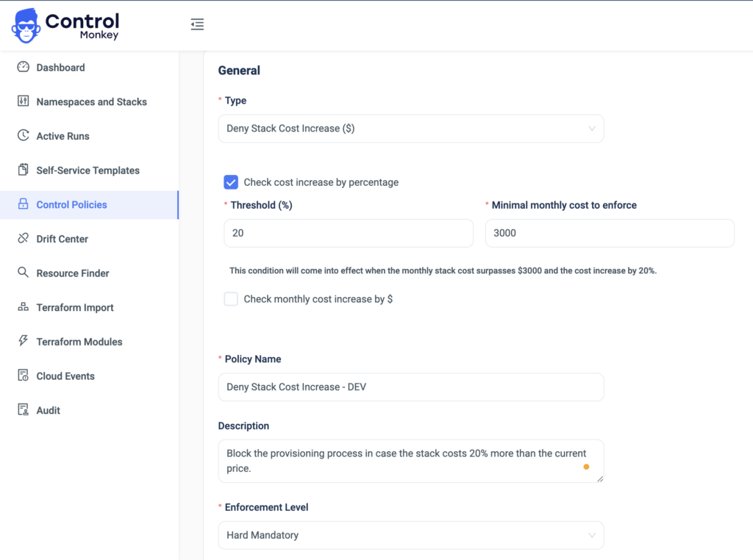
Task: Click the Resource Finder magnifier icon
Action: (x=23, y=273)
